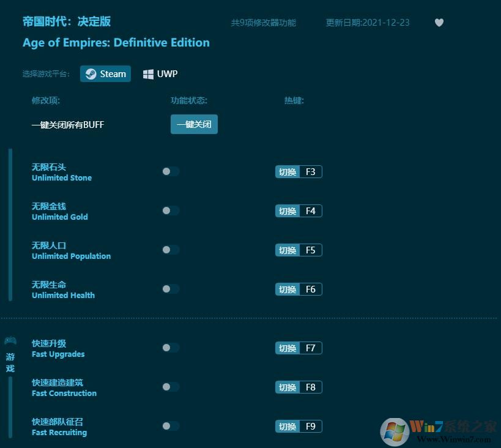Turn on the Fast Upgrades toggle
Image resolution: width=501 pixels, height=448 pixels.
(171, 348)
